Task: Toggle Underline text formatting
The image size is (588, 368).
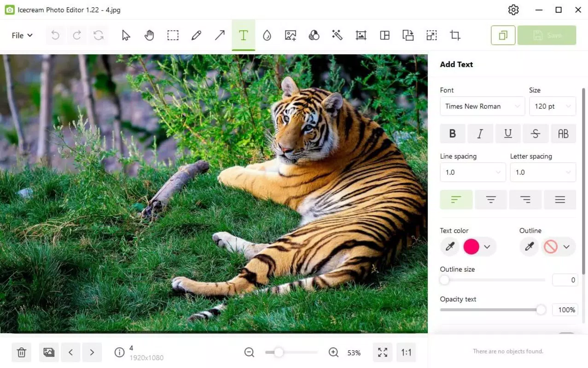Action: tap(508, 134)
